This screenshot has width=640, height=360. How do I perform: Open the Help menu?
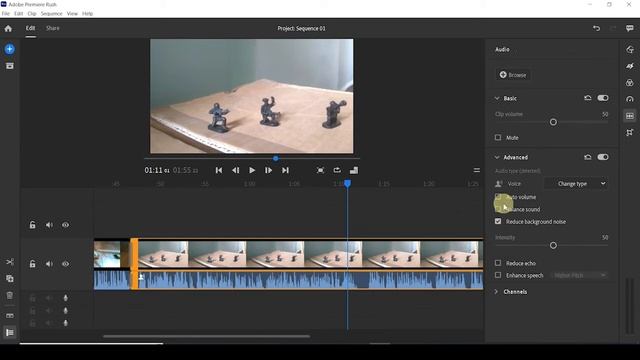[x=87, y=13]
